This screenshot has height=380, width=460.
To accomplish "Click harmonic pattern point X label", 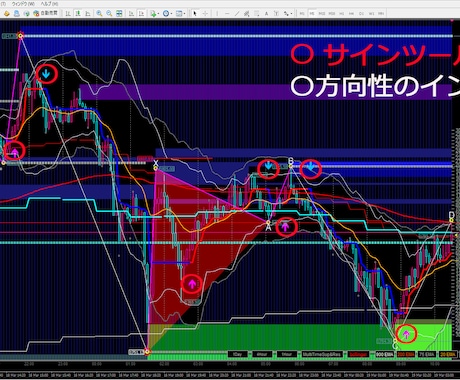I will click(155, 163).
